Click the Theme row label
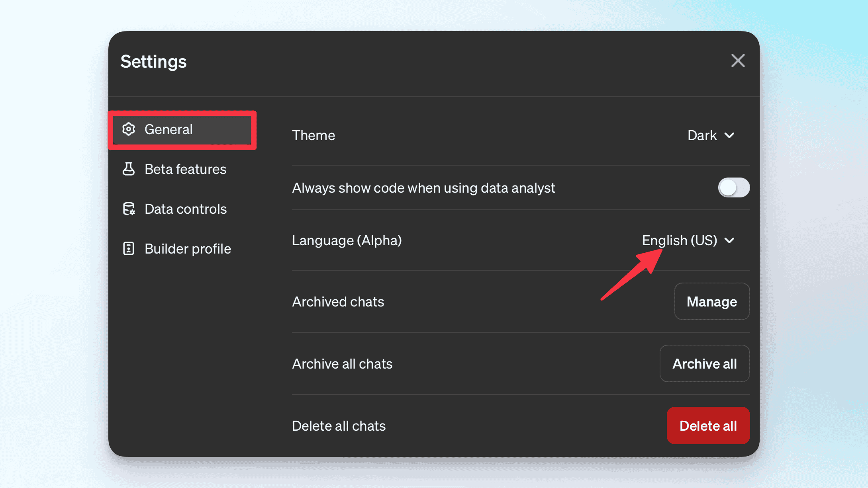 [x=313, y=136]
